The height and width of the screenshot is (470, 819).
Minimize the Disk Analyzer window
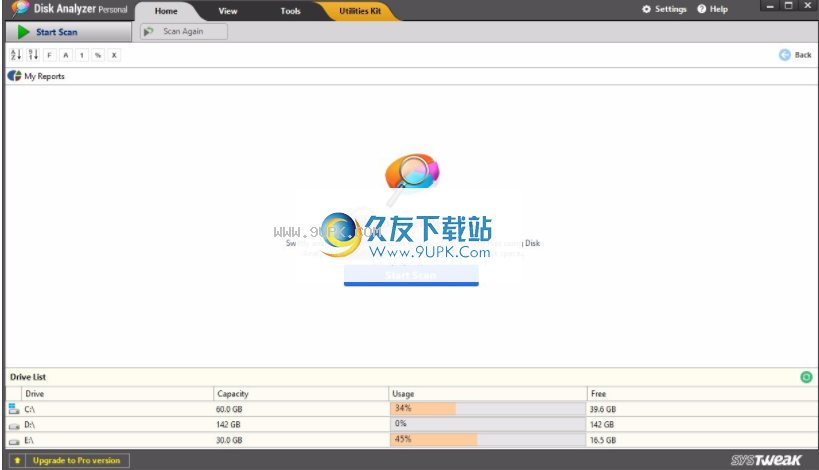(769, 6)
